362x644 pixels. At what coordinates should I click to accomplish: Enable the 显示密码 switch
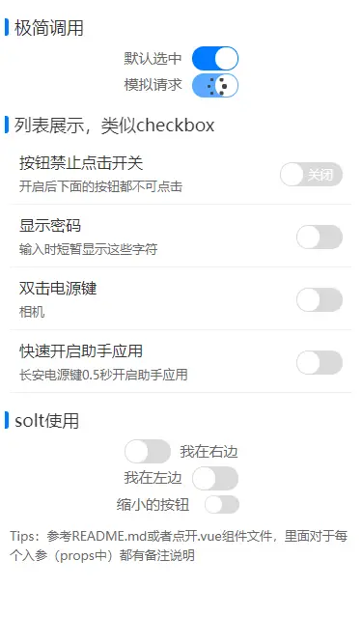coord(320,237)
